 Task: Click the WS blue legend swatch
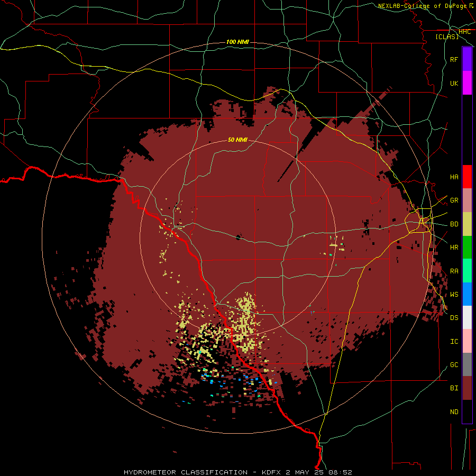pyautogui.click(x=467, y=294)
